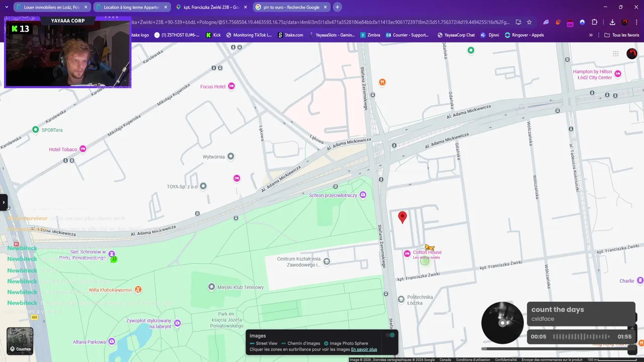Open the Tous les favoris folder
This screenshot has width=644, height=362.
(621, 35)
